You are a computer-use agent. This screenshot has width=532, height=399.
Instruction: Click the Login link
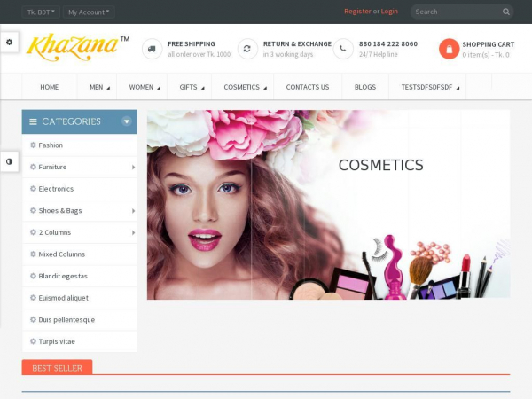click(389, 12)
